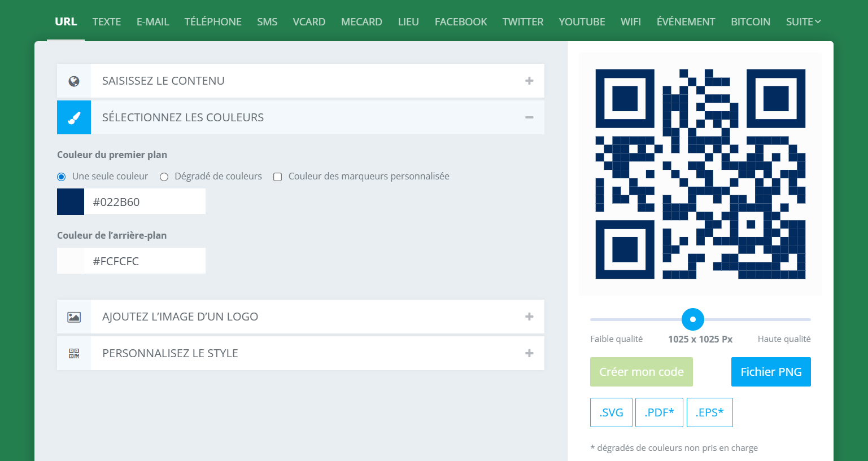Expand Personnalisez le style with plus icon
This screenshot has width=868, height=461.
[x=529, y=353]
